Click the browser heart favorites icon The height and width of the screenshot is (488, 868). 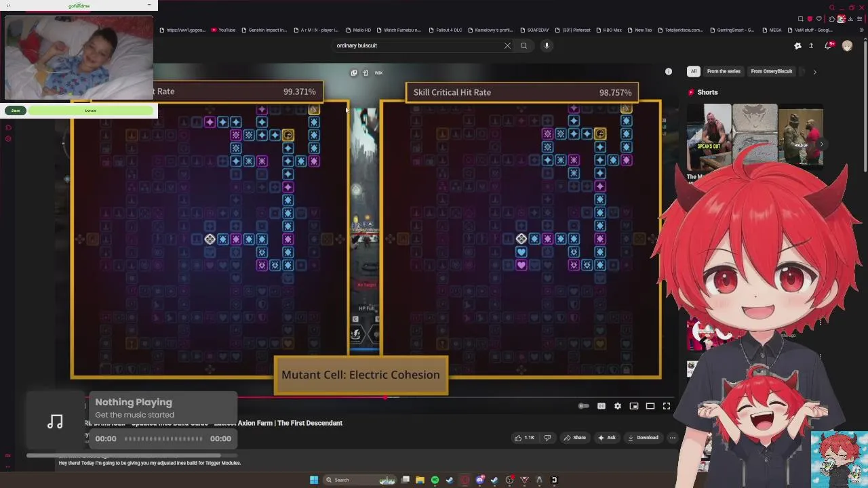[819, 19]
